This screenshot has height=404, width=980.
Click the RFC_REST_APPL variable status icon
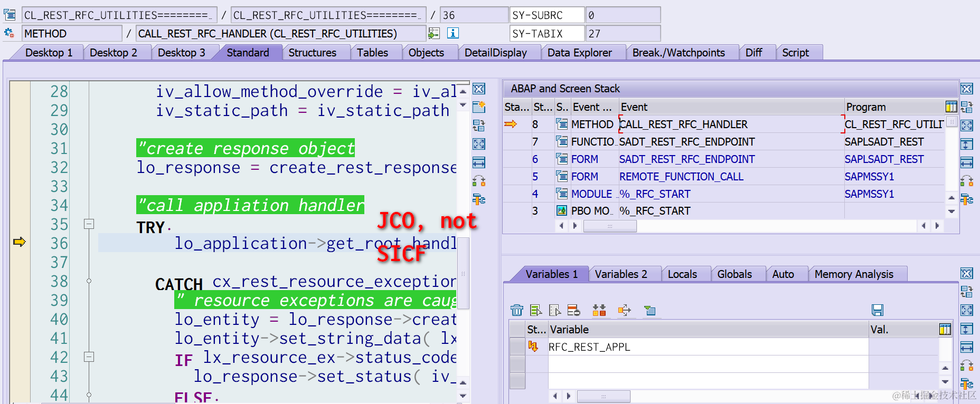coord(533,347)
